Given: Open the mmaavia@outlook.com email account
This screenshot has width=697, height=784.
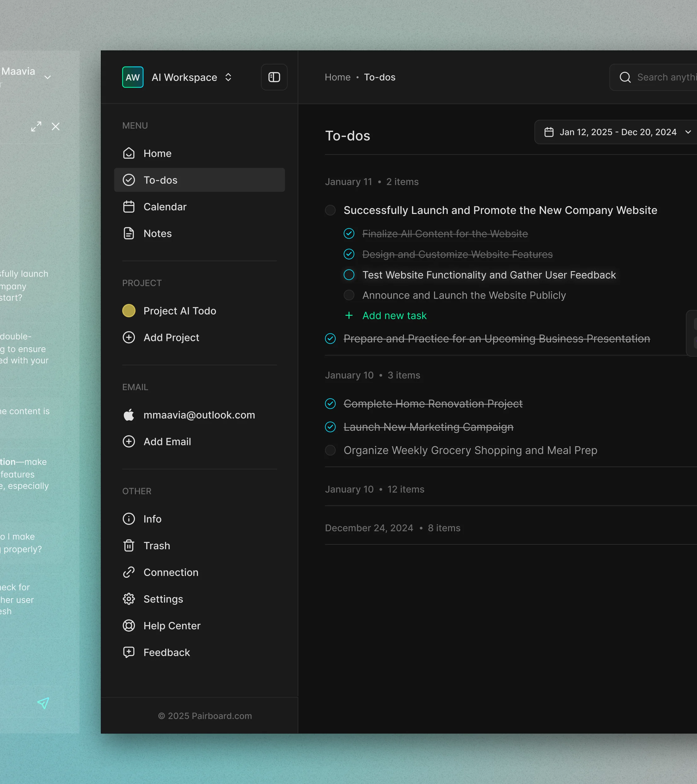Looking at the screenshot, I should point(199,415).
